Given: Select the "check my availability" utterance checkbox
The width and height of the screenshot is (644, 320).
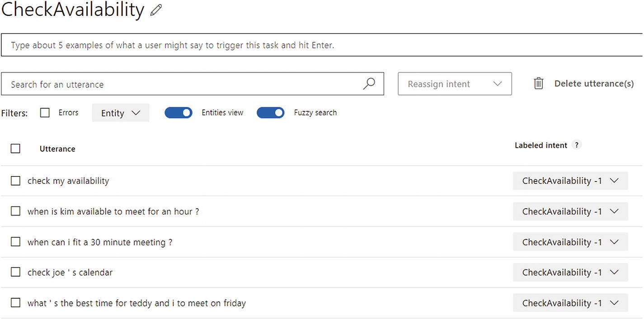Looking at the screenshot, I should pyautogui.click(x=15, y=181).
